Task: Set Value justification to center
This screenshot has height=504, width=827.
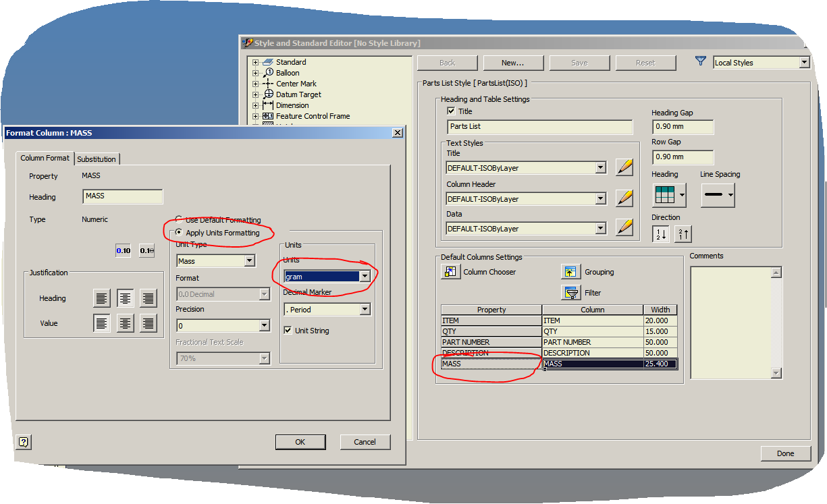Action: click(125, 323)
